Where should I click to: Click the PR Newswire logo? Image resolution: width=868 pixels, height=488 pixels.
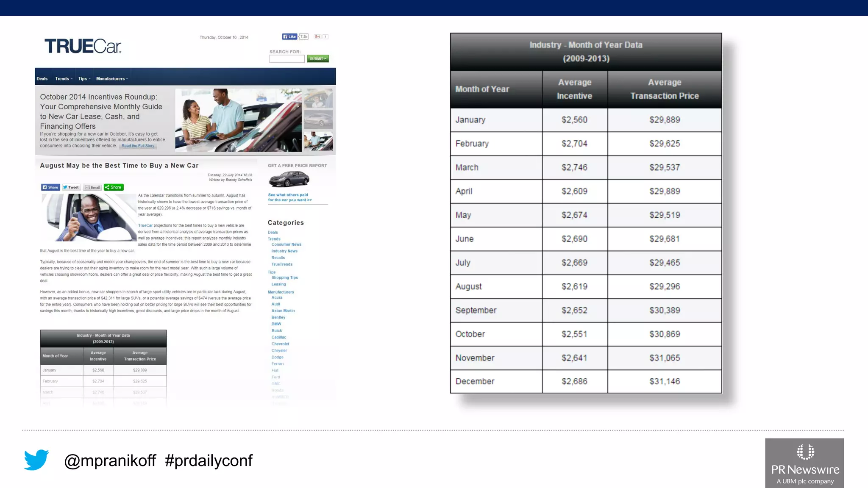click(x=804, y=463)
